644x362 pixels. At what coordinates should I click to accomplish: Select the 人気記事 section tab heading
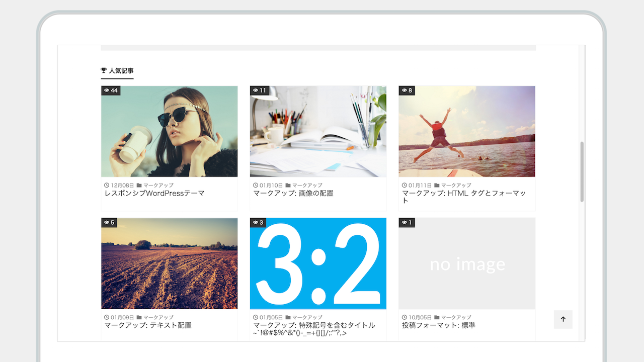121,71
